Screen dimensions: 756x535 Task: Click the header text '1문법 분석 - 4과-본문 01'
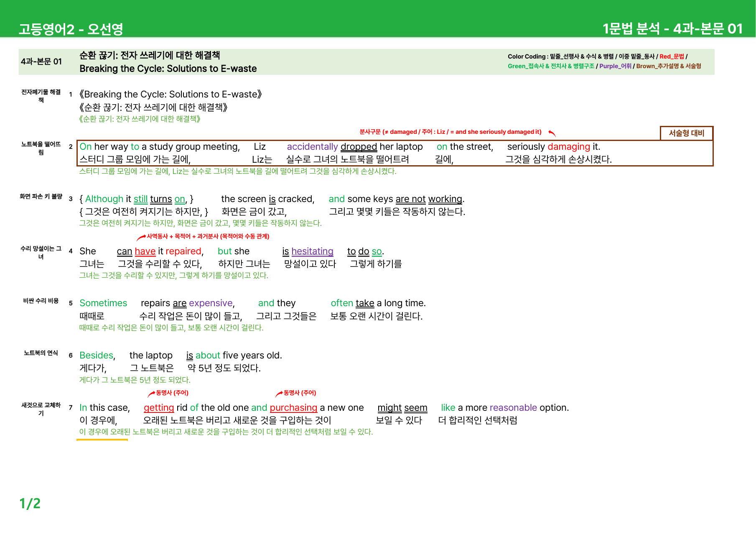tap(672, 28)
